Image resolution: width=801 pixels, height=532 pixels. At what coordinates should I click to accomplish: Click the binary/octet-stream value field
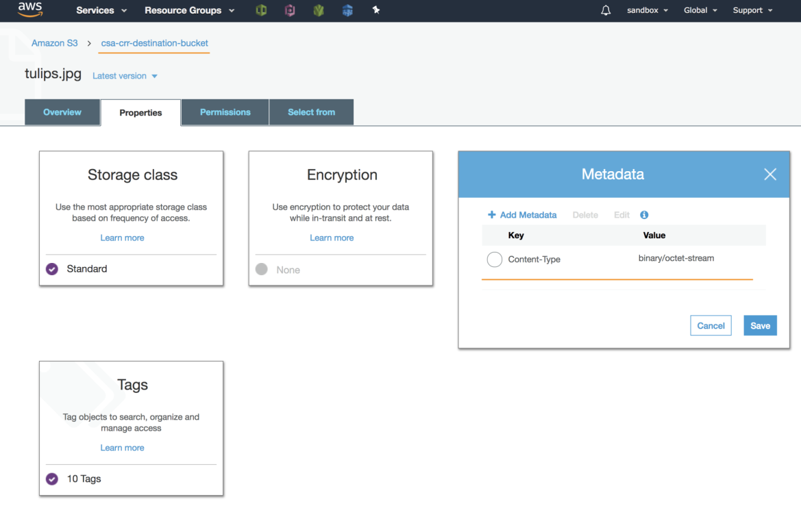(x=675, y=259)
